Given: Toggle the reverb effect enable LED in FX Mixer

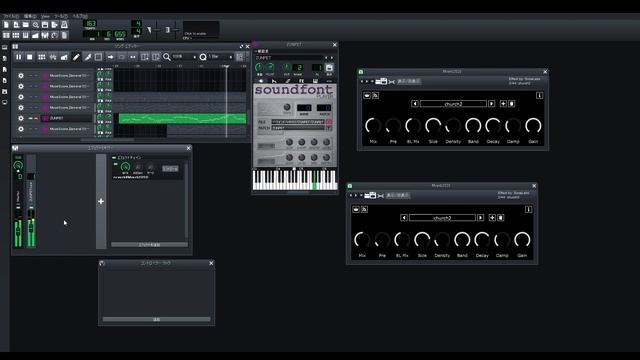Looking at the screenshot, I should [x=116, y=164].
